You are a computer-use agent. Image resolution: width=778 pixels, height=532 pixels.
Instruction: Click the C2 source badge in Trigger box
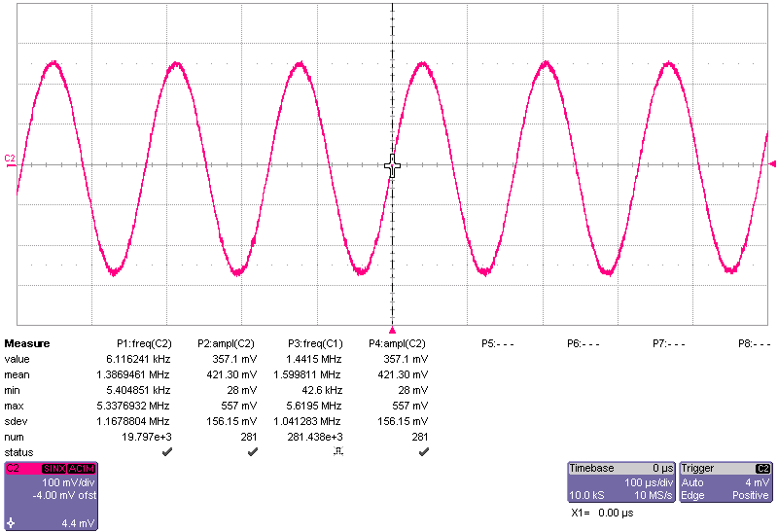[x=763, y=469]
